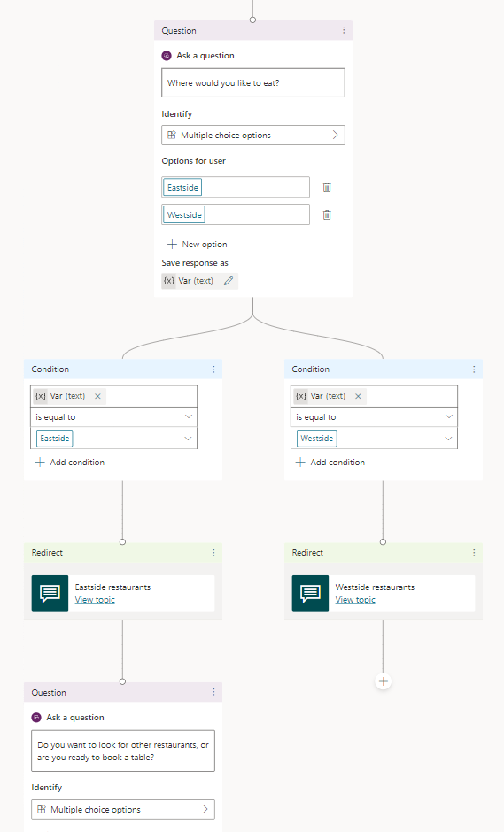Add a node below Westside redirect
Image resolution: width=504 pixels, height=832 pixels.
click(x=383, y=681)
